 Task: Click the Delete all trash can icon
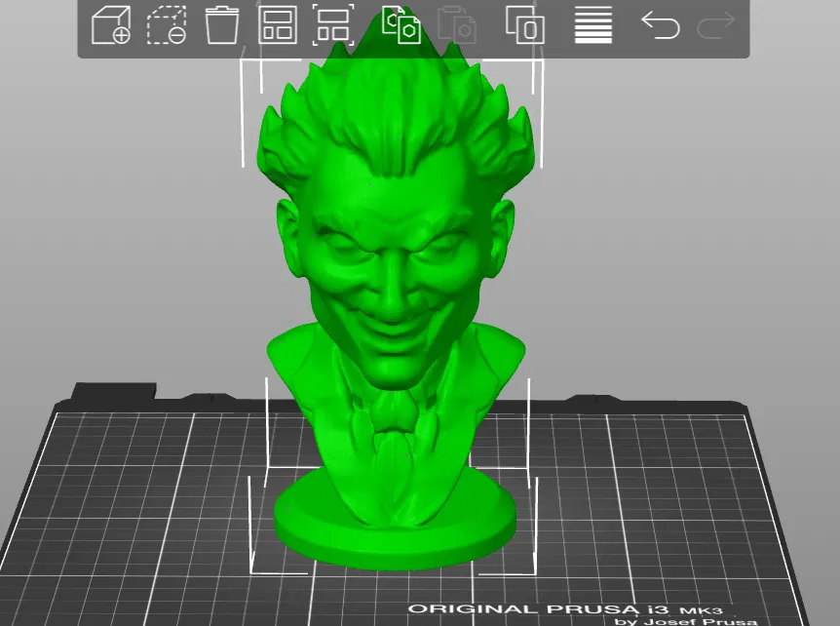(x=222, y=24)
